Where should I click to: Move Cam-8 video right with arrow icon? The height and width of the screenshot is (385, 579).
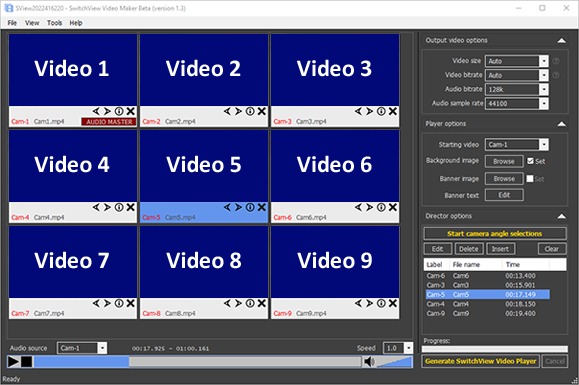(239, 303)
